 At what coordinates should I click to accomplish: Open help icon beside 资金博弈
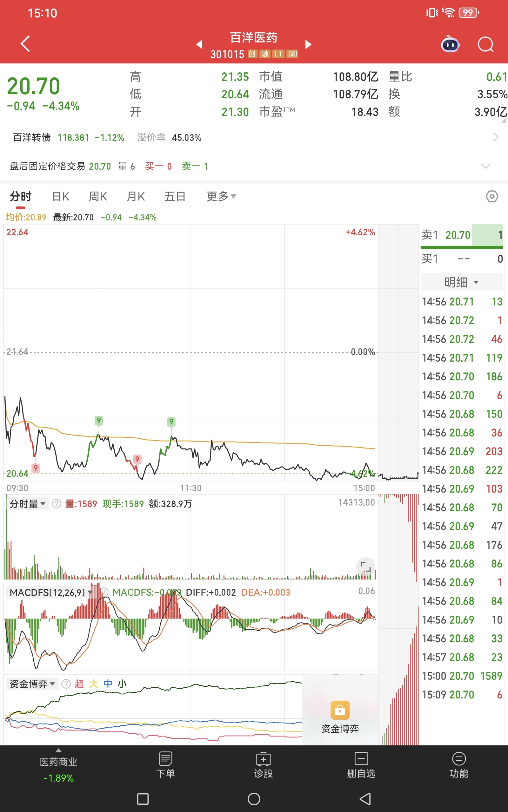point(66,684)
